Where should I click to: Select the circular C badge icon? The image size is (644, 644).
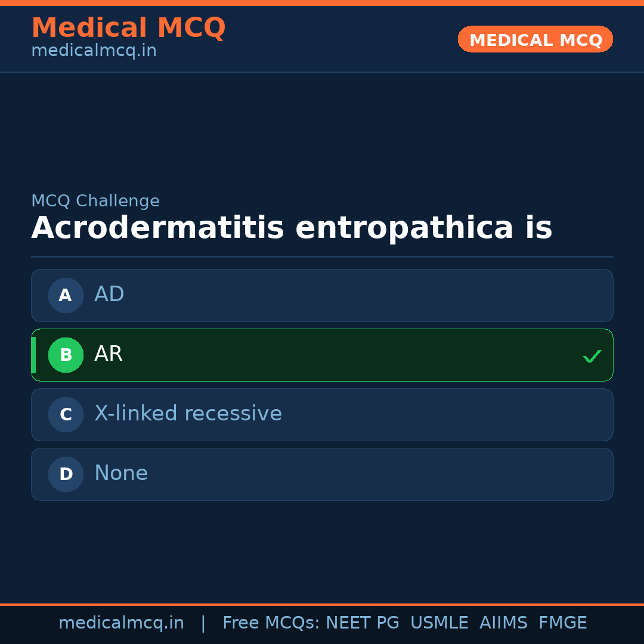[x=66, y=414]
